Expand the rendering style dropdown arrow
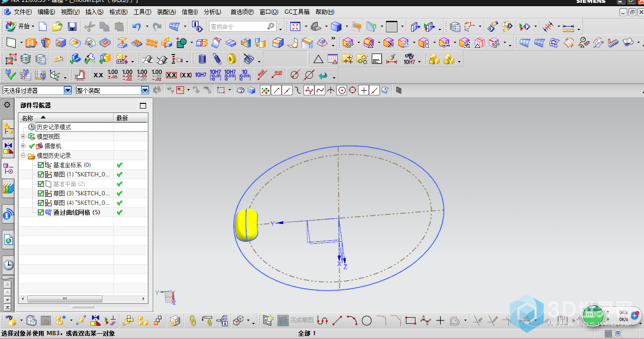The width and height of the screenshot is (644, 339). [347, 27]
